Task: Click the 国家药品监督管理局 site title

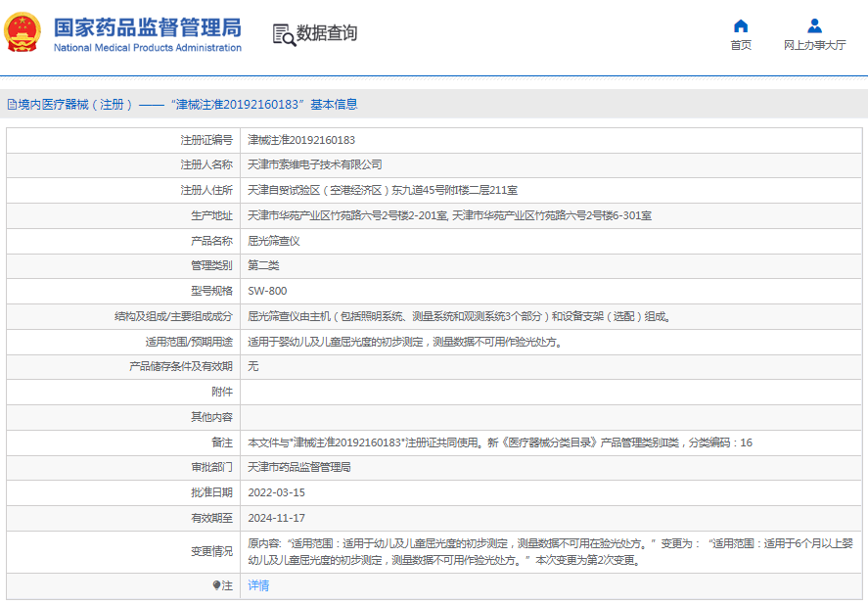Action: click(x=147, y=27)
